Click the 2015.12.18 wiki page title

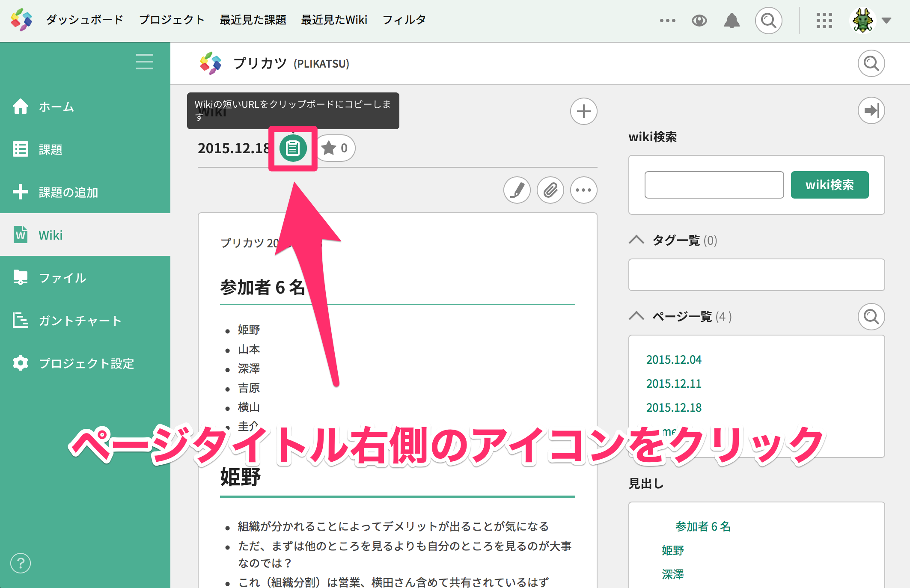click(x=234, y=148)
